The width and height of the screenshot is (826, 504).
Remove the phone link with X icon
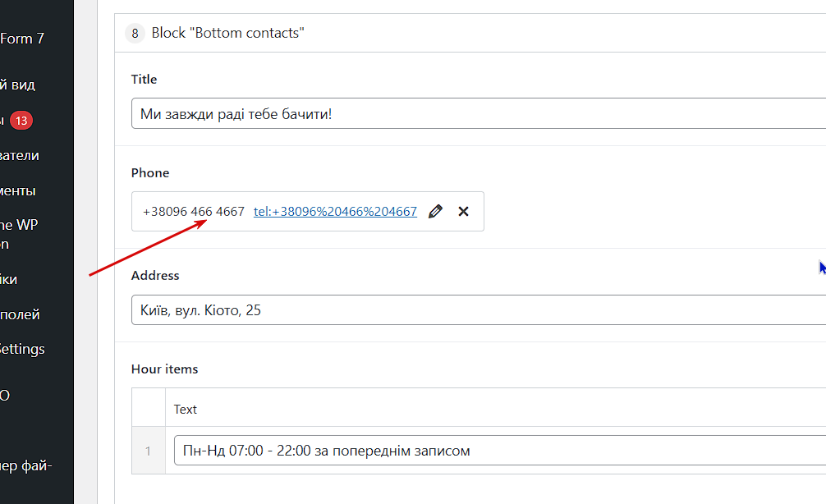[x=463, y=212]
